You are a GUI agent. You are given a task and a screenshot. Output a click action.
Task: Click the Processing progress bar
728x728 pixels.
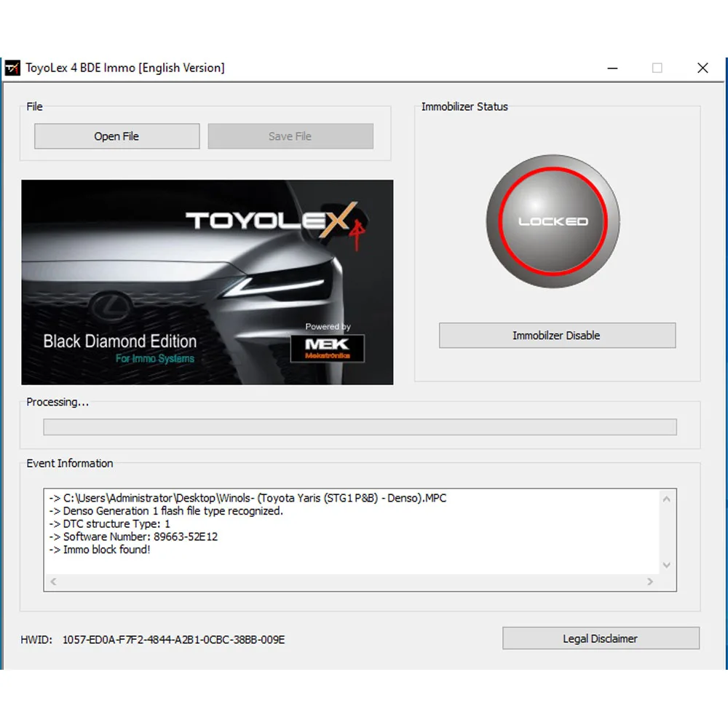coord(360,427)
